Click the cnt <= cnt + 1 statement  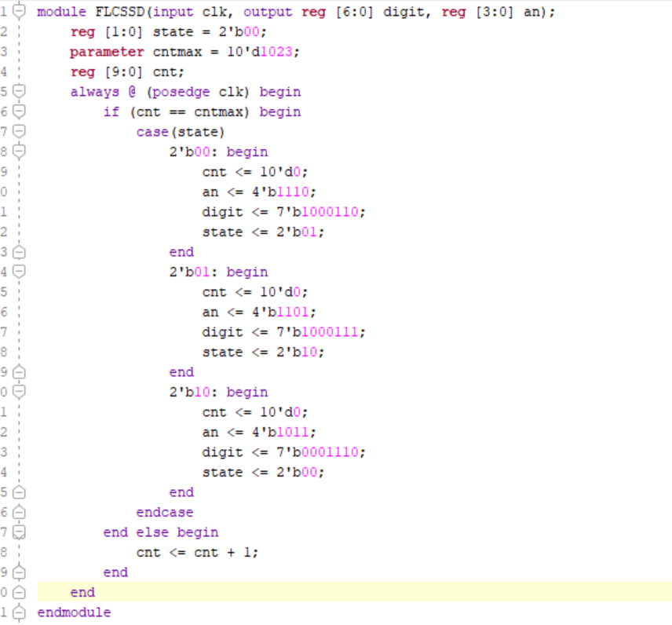tap(196, 553)
